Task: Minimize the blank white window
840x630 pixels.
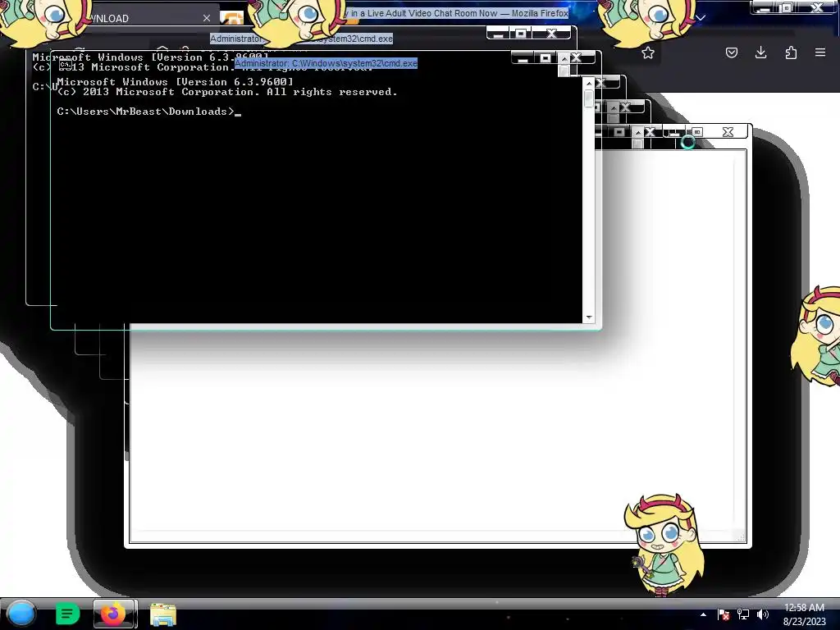Action: click(x=674, y=132)
